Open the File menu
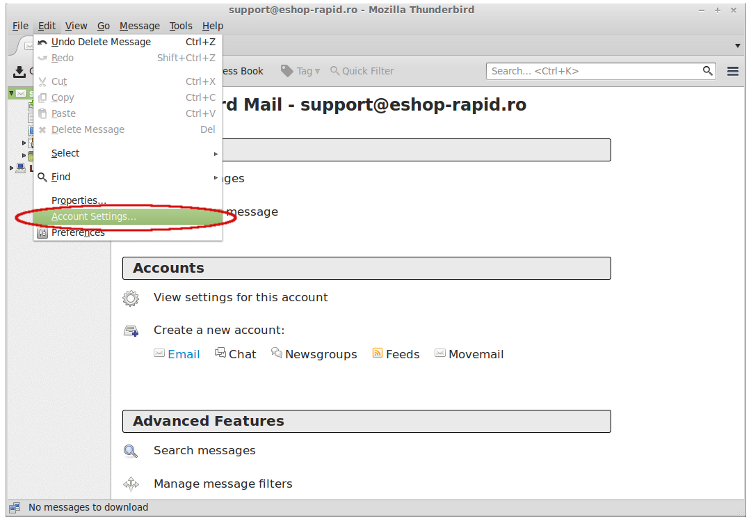The height and width of the screenshot is (519, 751). click(x=20, y=26)
